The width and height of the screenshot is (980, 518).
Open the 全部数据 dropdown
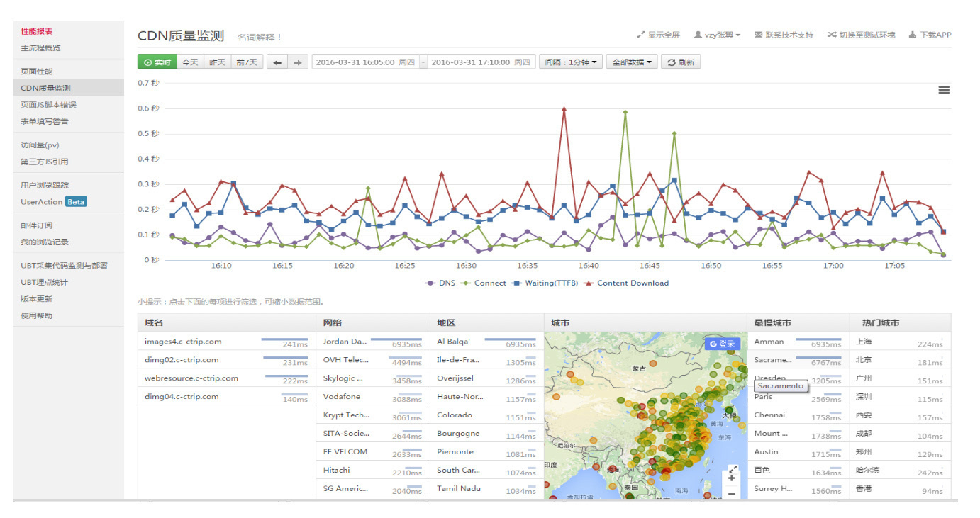632,62
